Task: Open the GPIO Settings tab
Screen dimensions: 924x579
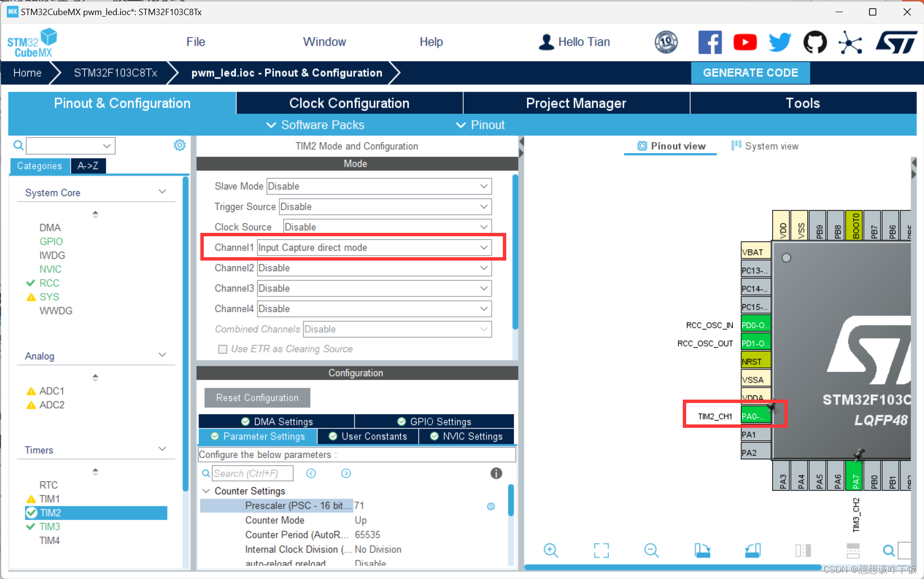Action: click(x=434, y=421)
